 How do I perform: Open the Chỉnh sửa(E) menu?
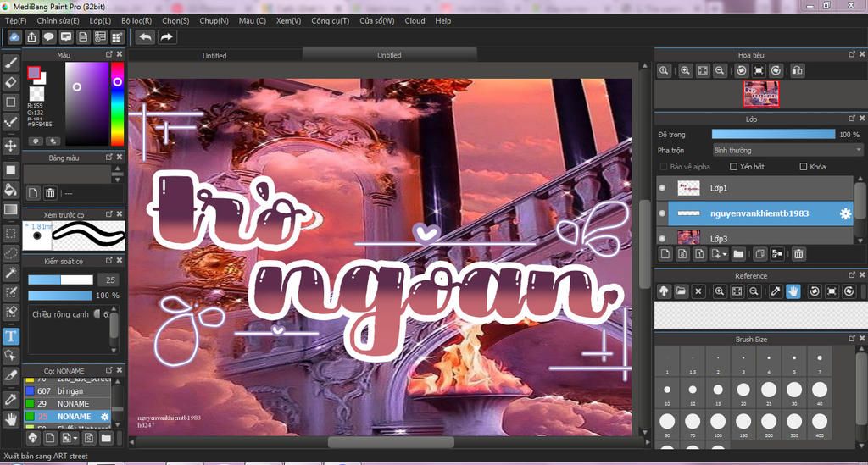click(x=58, y=20)
